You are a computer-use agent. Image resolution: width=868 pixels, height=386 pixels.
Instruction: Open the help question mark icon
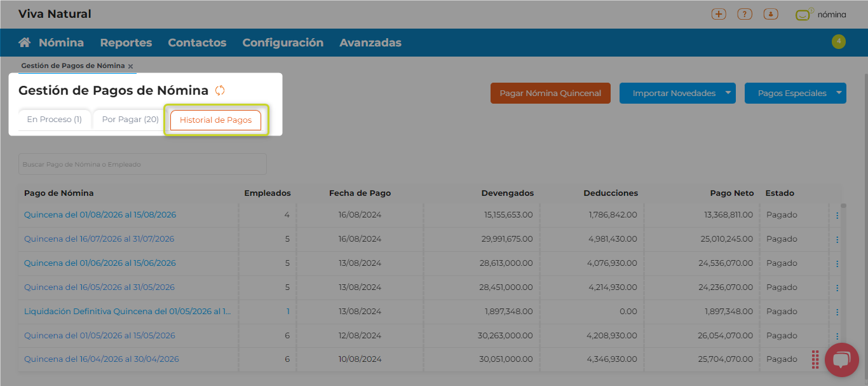click(x=745, y=14)
